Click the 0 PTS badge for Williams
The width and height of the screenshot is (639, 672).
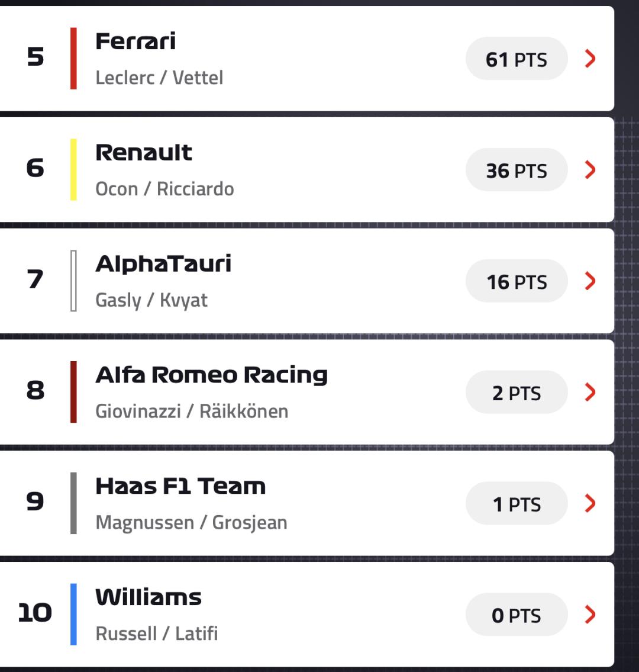point(517,615)
